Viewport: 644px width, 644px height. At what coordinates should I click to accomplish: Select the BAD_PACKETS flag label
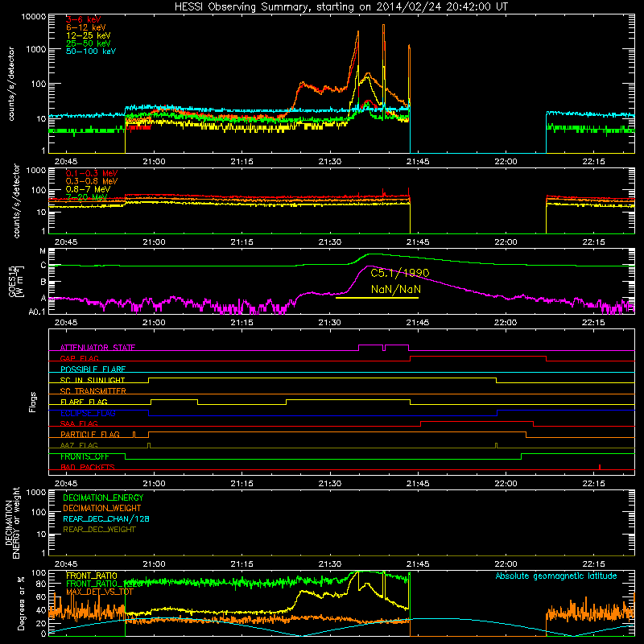click(x=88, y=468)
